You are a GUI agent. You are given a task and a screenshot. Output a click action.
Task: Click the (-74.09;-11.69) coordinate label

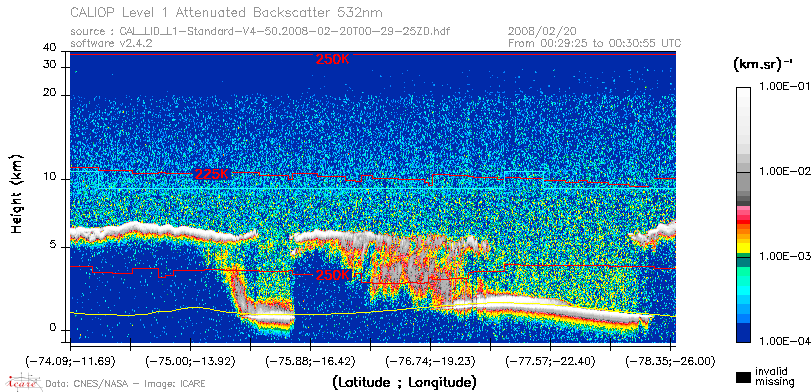70,360
